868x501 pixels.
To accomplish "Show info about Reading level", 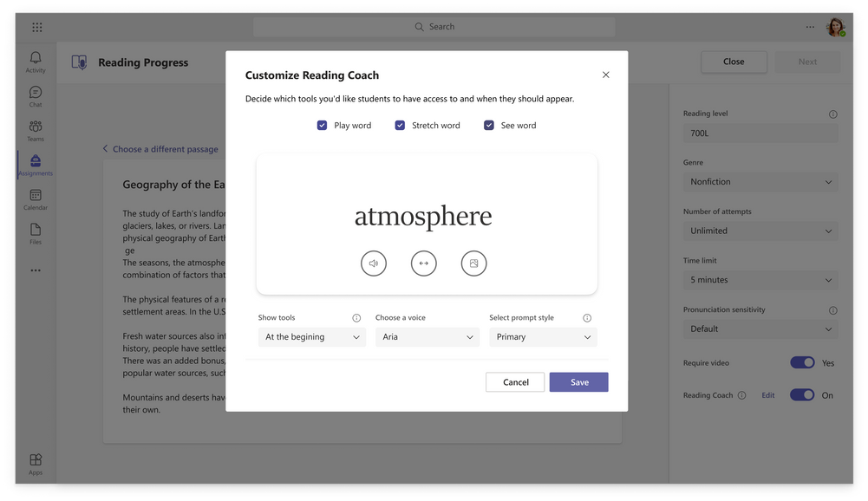I will (833, 114).
